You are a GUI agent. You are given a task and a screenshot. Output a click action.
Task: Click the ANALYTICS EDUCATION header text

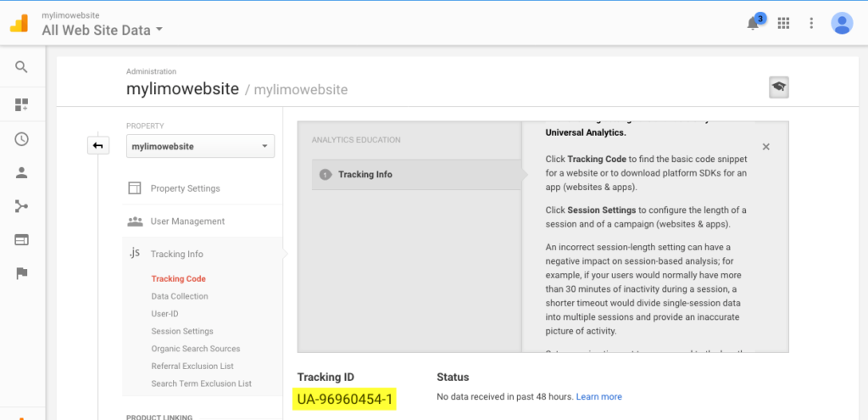click(356, 140)
